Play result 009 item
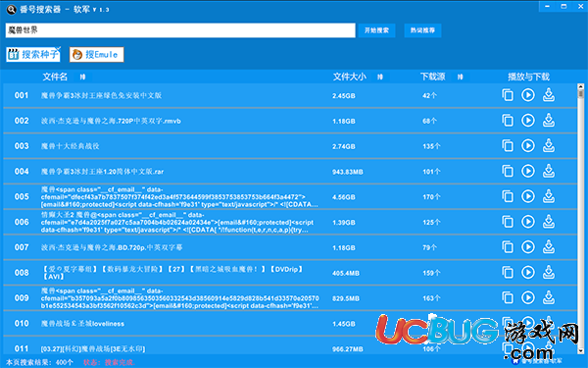This screenshot has width=588, height=368. (x=528, y=297)
